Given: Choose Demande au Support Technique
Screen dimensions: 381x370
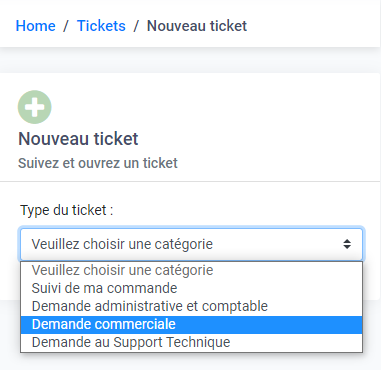Looking at the screenshot, I should [x=192, y=342].
